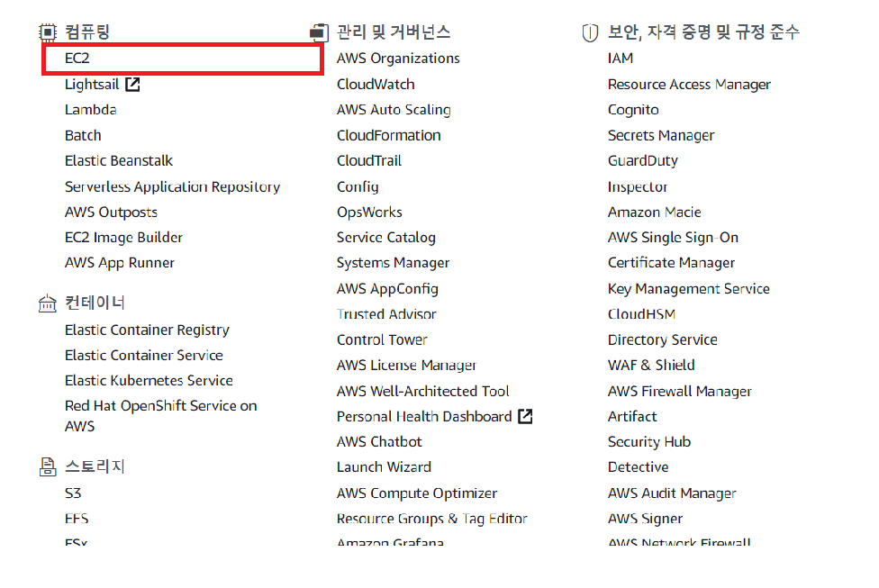
Task: Open Certificate Manager
Action: click(x=671, y=264)
